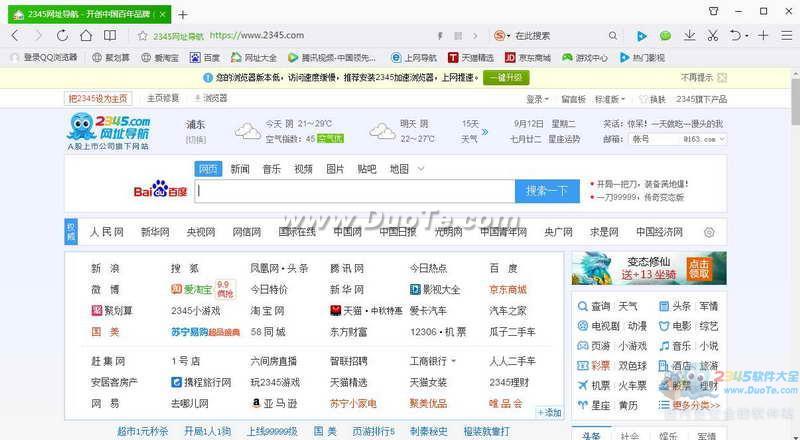Click the download icon in toolbar

[689, 36]
